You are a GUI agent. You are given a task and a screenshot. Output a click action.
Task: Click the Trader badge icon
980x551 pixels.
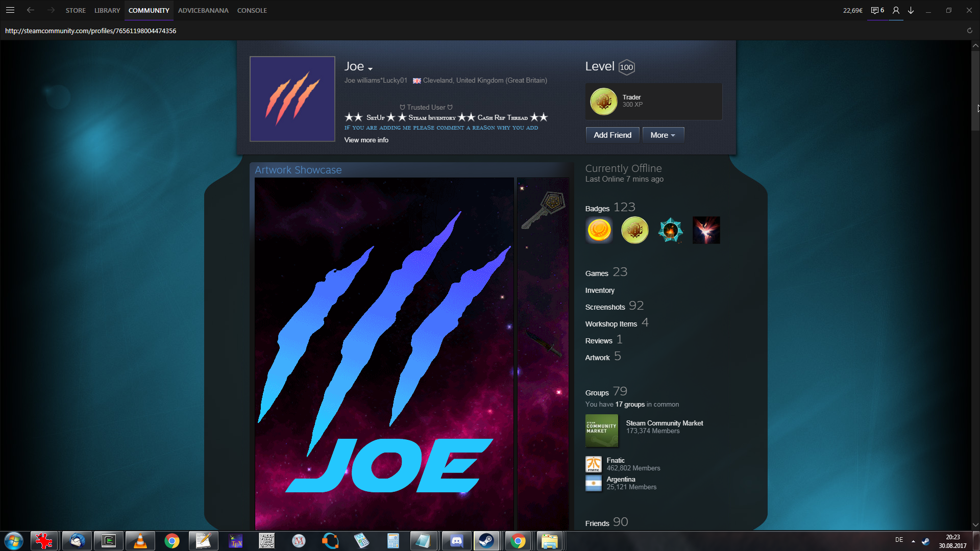click(x=603, y=101)
